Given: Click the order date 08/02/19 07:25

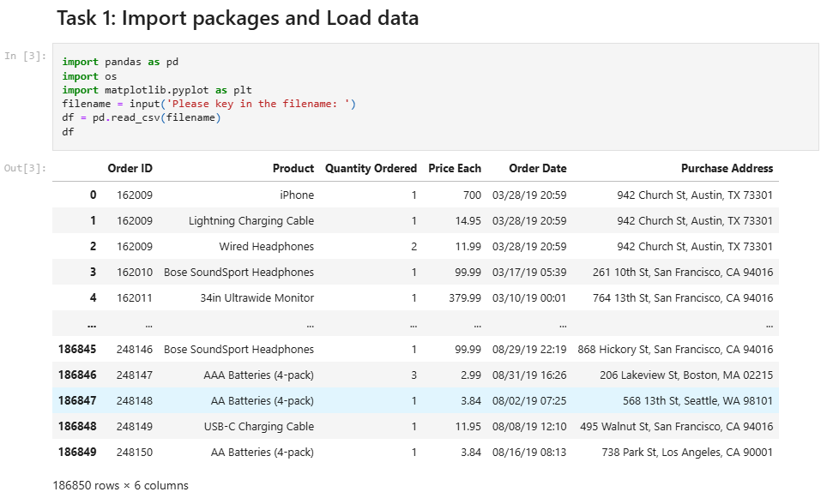Looking at the screenshot, I should point(529,401).
